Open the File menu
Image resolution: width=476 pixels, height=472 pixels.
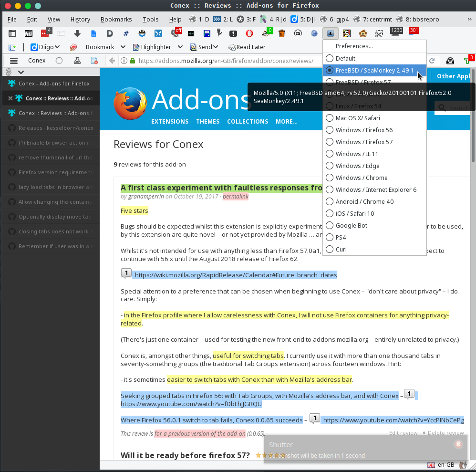[x=12, y=20]
